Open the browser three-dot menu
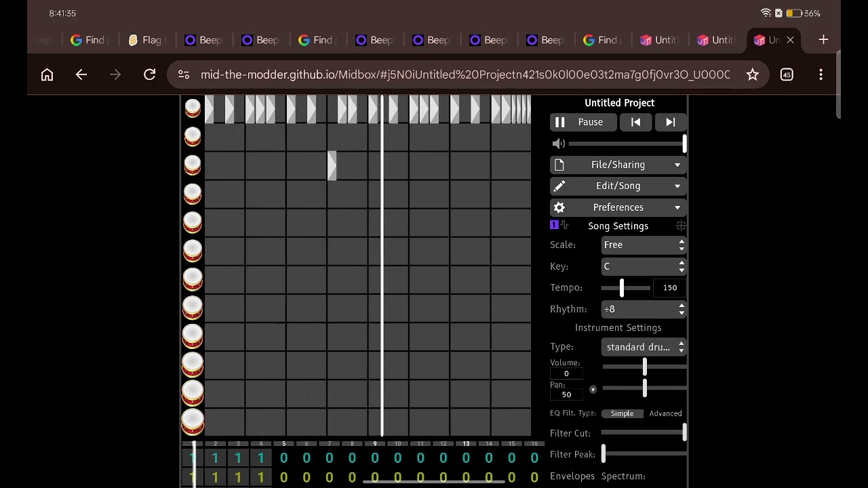 (x=821, y=75)
